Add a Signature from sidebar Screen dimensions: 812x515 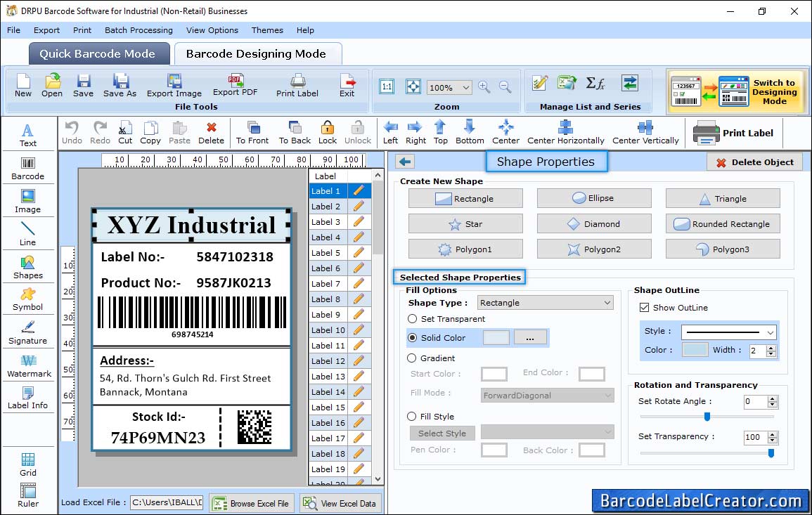pyautogui.click(x=28, y=333)
